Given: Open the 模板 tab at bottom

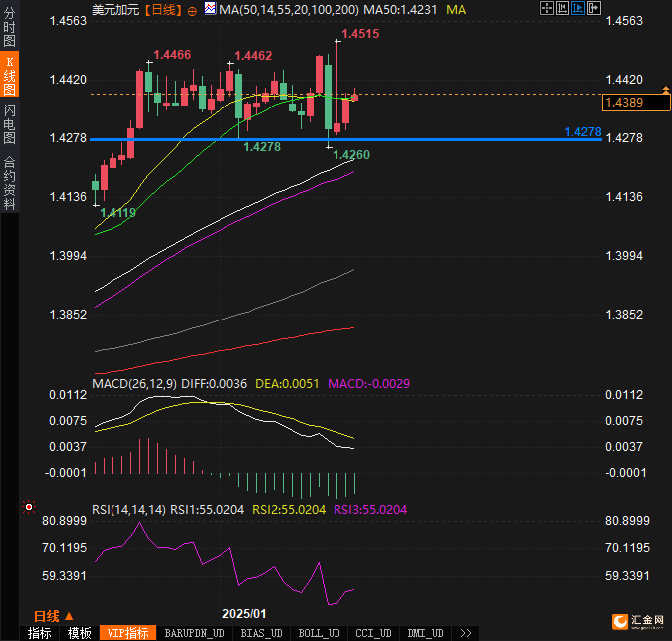Looking at the screenshot, I should [79, 633].
